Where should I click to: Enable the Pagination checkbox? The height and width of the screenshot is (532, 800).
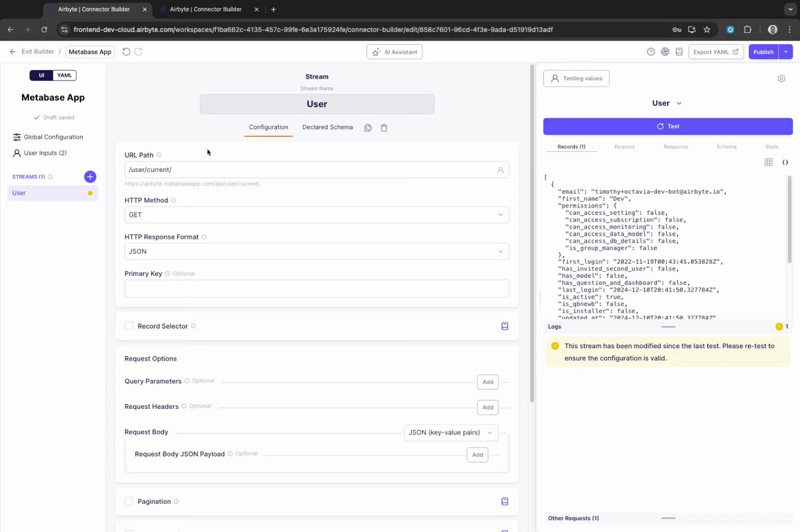pos(129,501)
